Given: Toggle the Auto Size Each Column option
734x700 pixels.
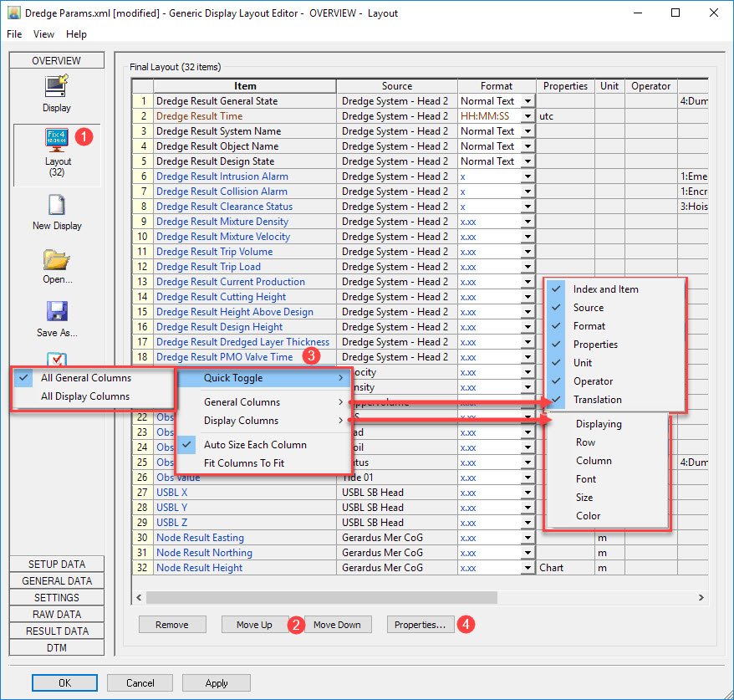Looking at the screenshot, I should 254,445.
